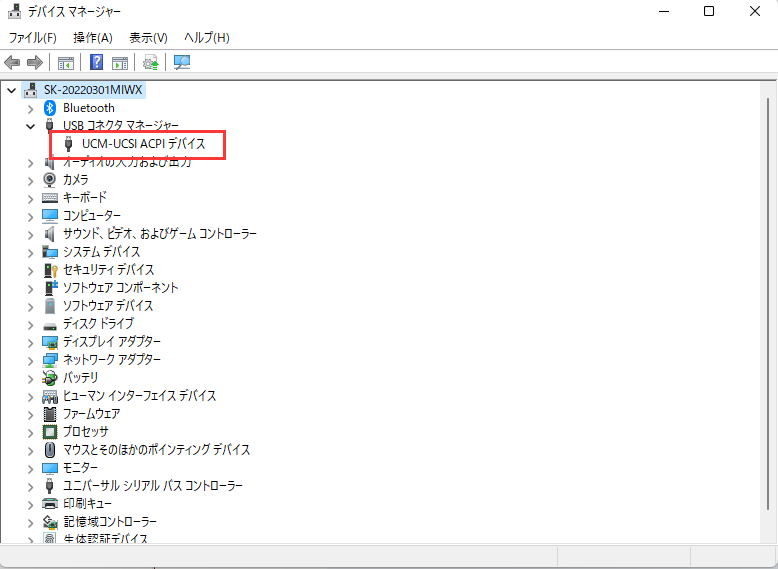778x569 pixels.
Task: Click the Bluetooth icon in the tree
Action: [50, 108]
